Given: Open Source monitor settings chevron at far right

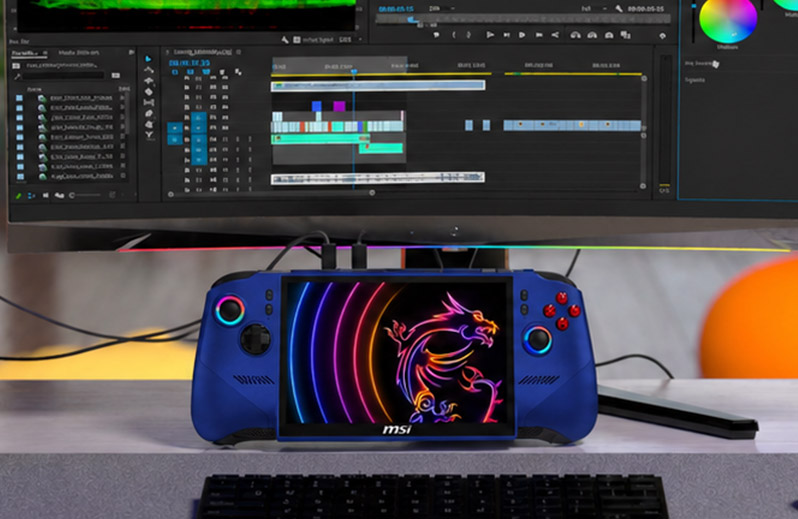Looking at the screenshot, I should 360,40.
